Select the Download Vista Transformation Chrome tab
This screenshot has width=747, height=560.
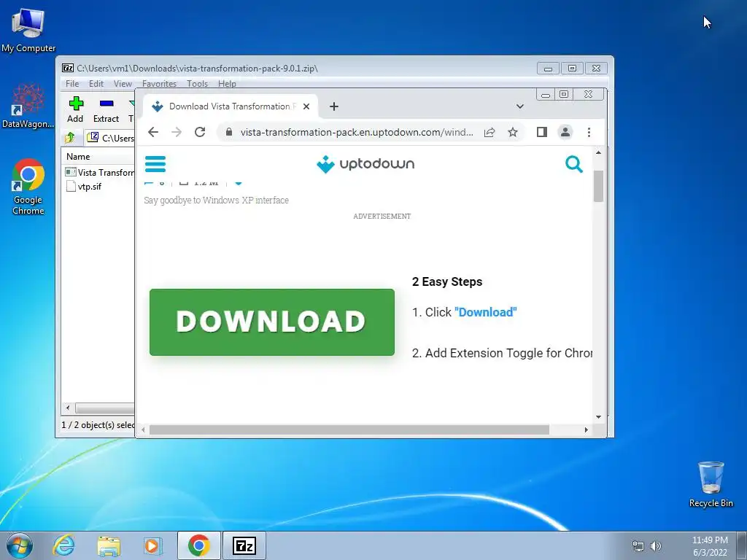(x=231, y=106)
